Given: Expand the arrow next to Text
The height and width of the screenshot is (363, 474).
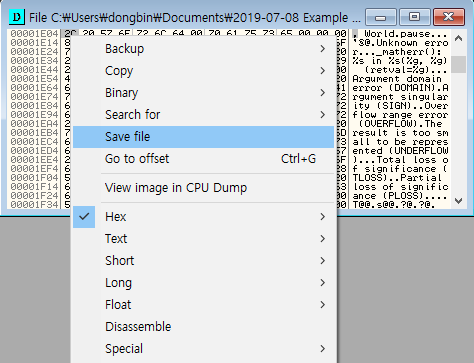Looking at the screenshot, I should [x=322, y=239].
